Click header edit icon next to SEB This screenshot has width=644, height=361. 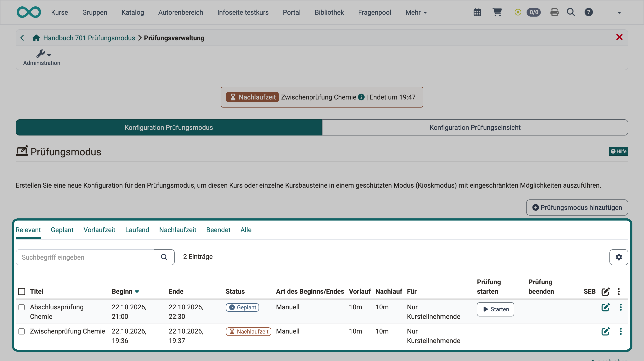tap(605, 291)
